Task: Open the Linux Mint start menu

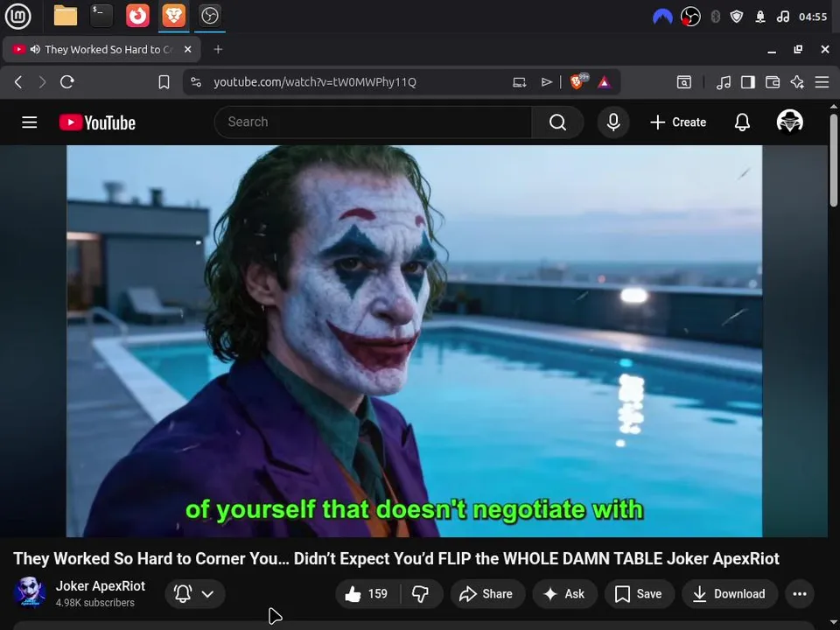Action: tap(17, 16)
